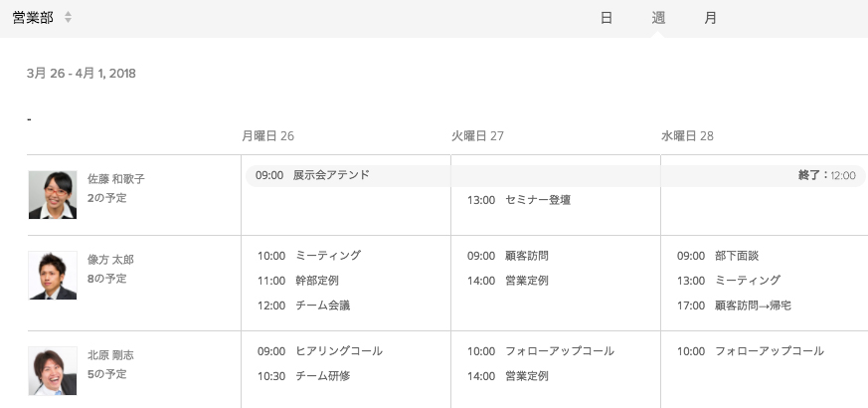The height and width of the screenshot is (408, 868).
Task: Click the 水曜日 28 column header
Action: 687,136
